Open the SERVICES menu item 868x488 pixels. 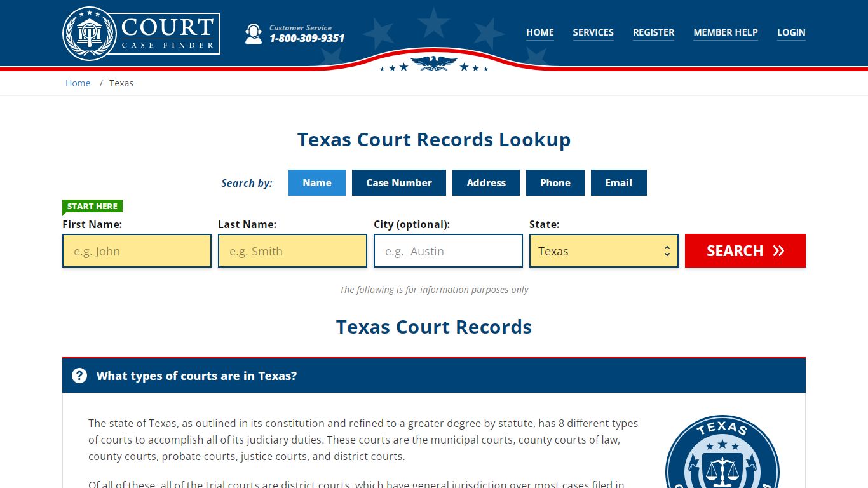(x=593, y=32)
